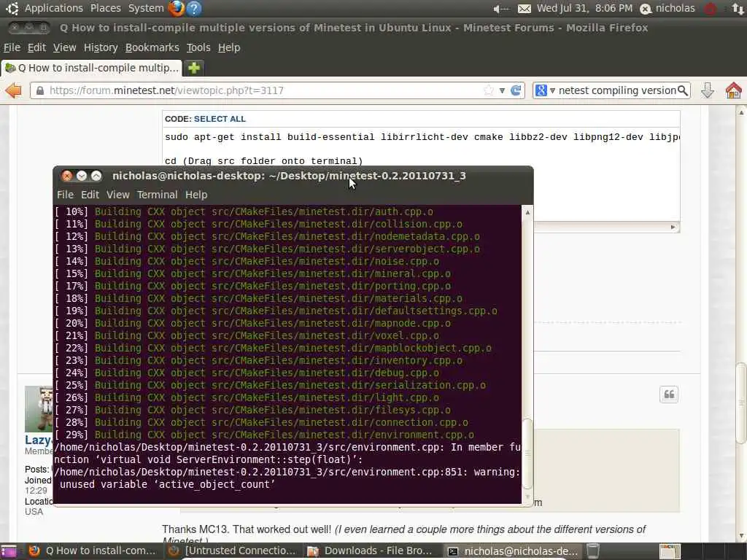Click the workspace switcher in the bottom panel
This screenshot has width=747, height=560.
click(670, 551)
